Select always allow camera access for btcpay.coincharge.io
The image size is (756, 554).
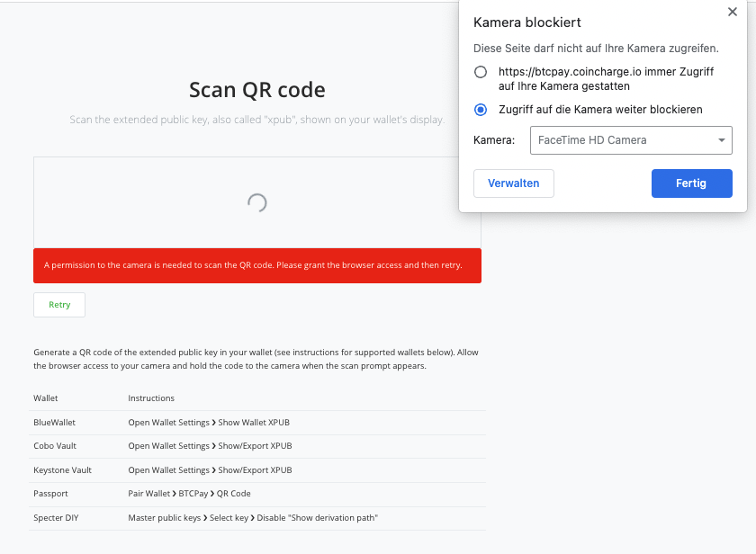(481, 72)
